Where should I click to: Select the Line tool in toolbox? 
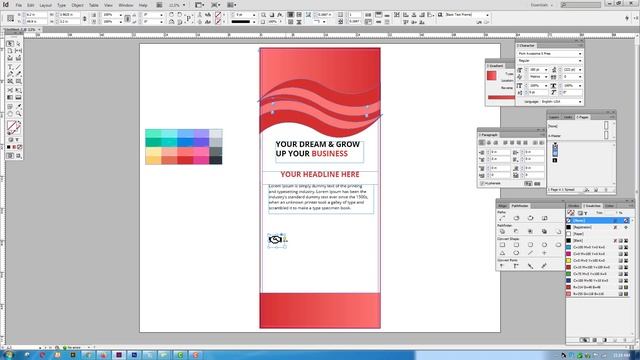18,67
